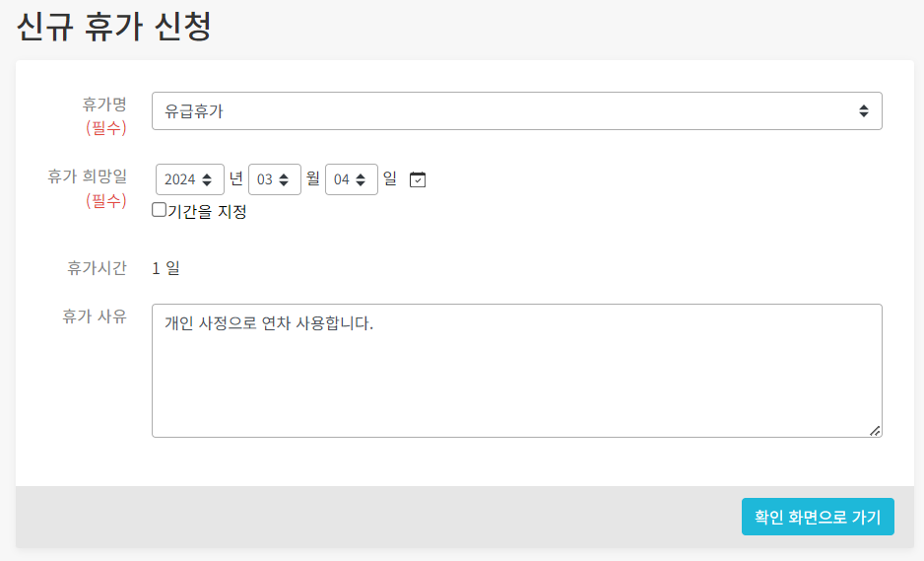Click the 월 unit text after month

pos(313,179)
